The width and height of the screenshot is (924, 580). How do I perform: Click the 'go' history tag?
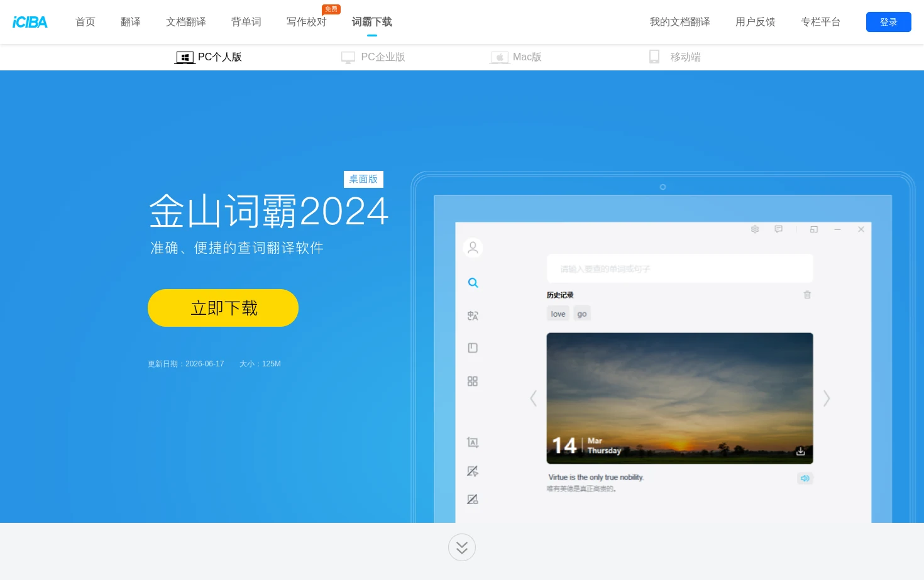[x=582, y=314]
